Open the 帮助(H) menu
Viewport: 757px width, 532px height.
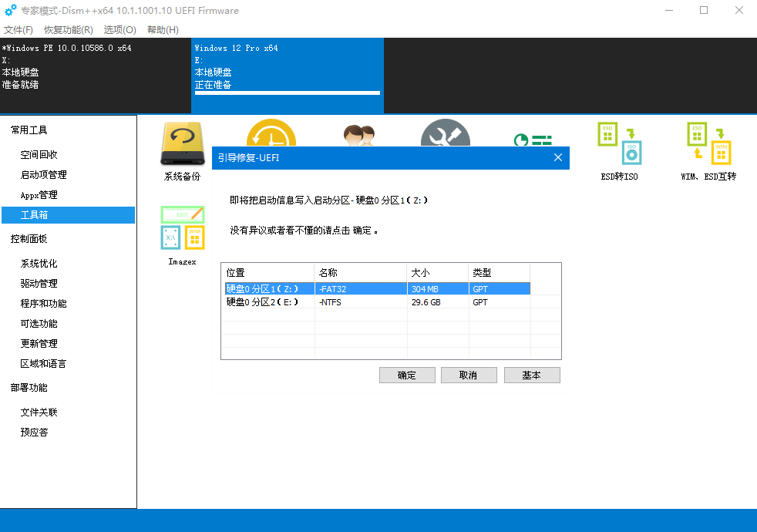(x=163, y=30)
